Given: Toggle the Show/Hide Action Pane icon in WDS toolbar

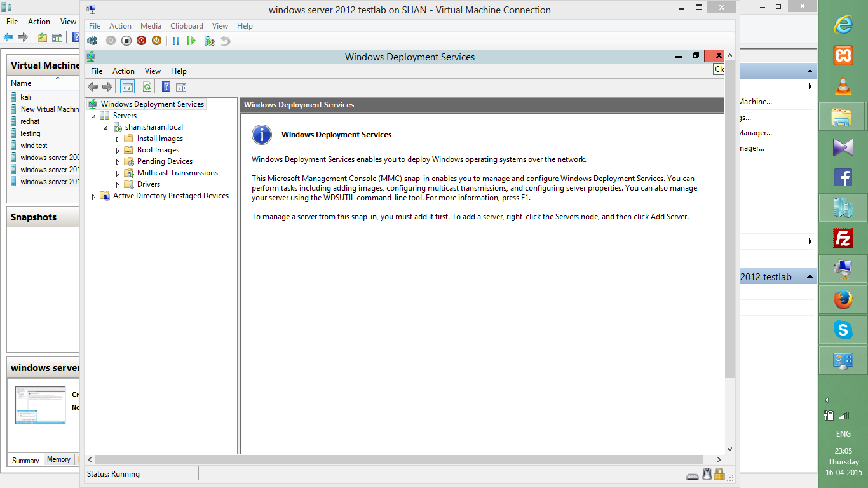Looking at the screenshot, I should 181,87.
